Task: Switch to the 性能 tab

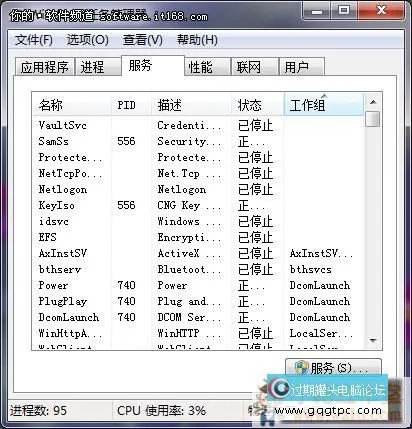Action: (207, 67)
